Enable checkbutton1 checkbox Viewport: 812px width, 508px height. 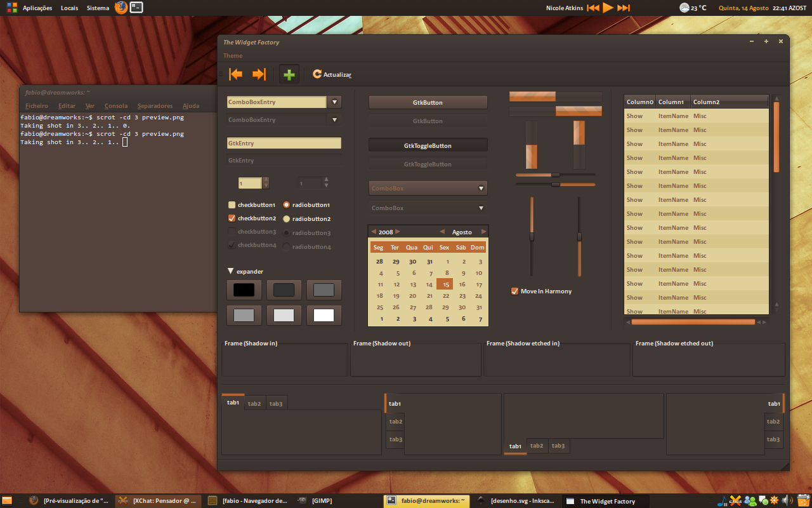coord(232,205)
